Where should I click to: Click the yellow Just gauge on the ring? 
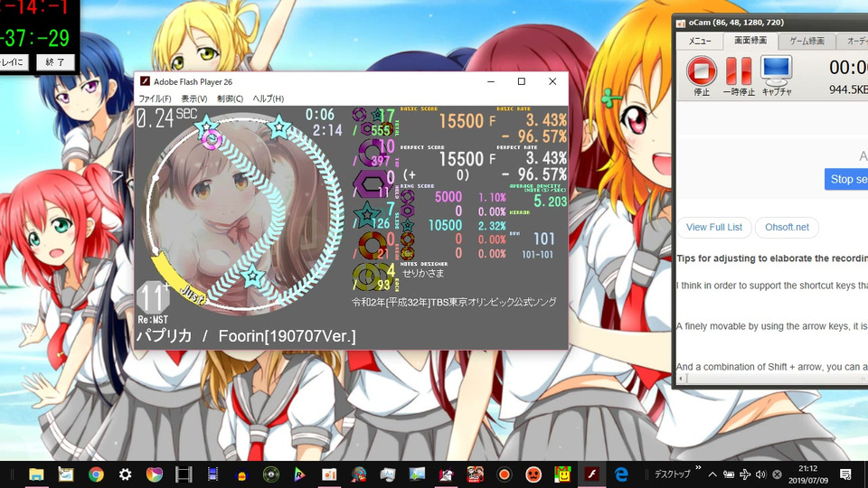(177, 279)
